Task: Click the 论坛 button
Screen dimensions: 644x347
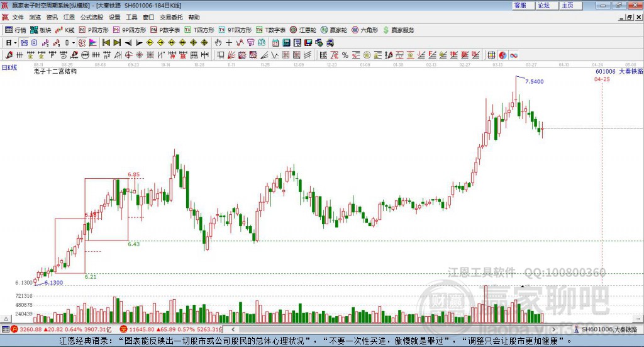Action: (547, 5)
